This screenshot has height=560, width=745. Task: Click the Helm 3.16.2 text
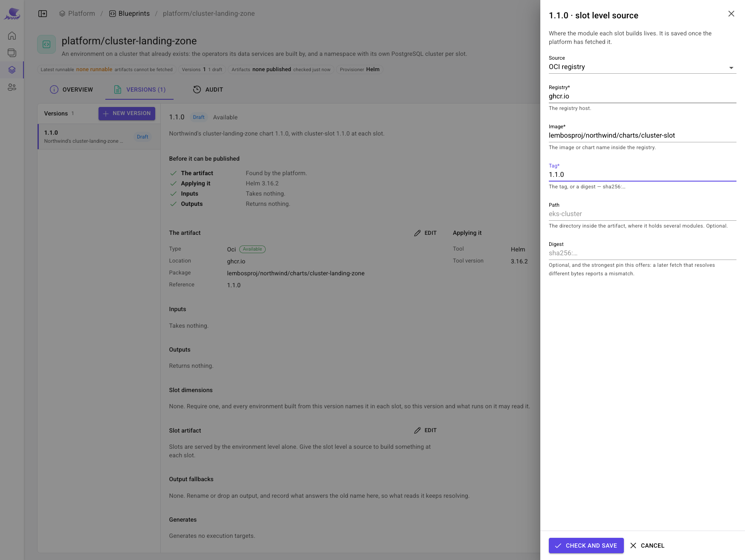[262, 184]
